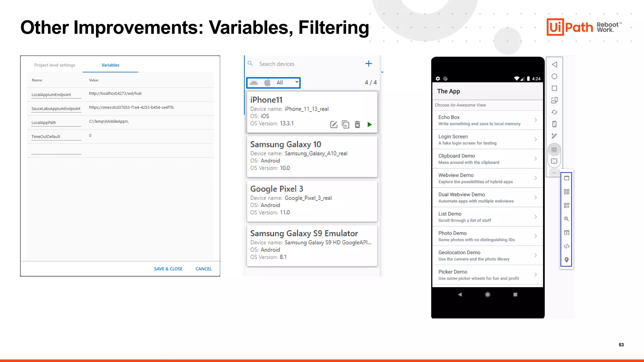
Task: Click the http://localhost:4273/wd/hub value
Action: click(115, 93)
